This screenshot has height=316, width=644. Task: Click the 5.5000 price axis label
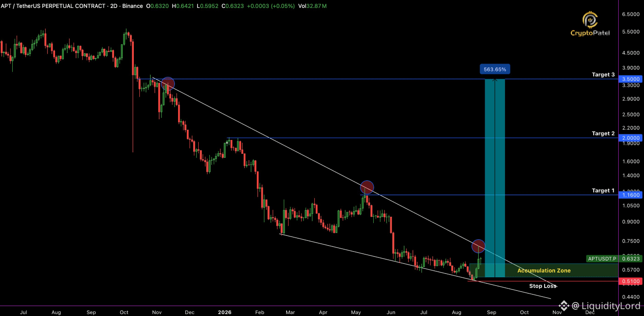tap(631, 32)
